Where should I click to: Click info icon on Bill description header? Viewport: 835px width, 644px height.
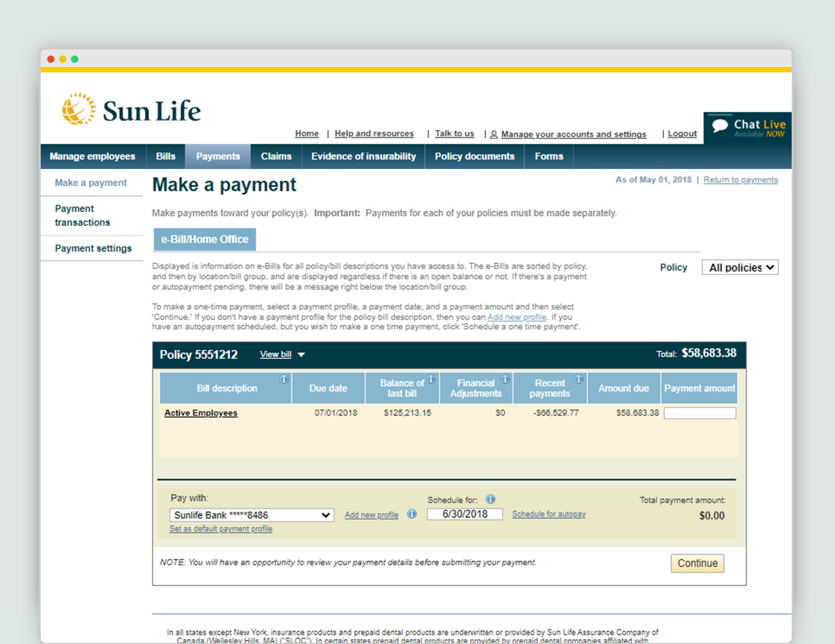(x=284, y=379)
